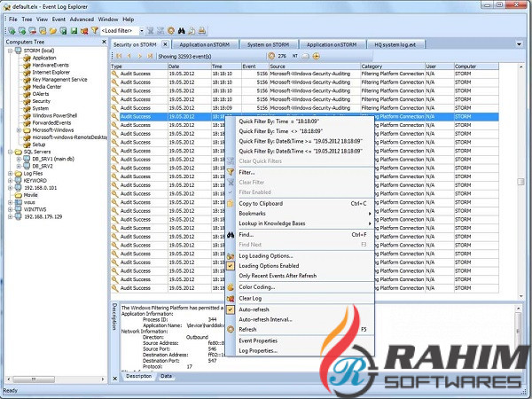This screenshot has width=532, height=399.
Task: Click the remove-computer icon with red minus
Action: (33, 31)
